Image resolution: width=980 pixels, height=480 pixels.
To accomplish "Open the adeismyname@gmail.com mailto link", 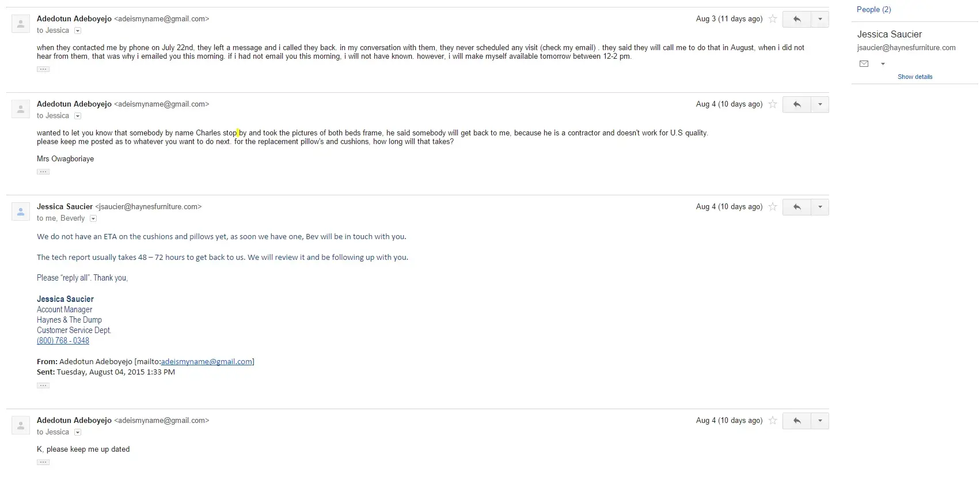I will (206, 362).
